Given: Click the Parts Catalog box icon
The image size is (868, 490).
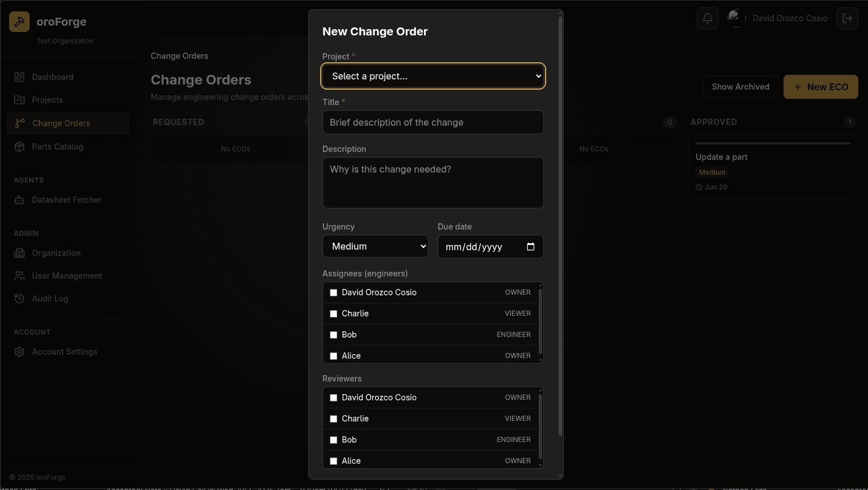Looking at the screenshot, I should click(19, 147).
